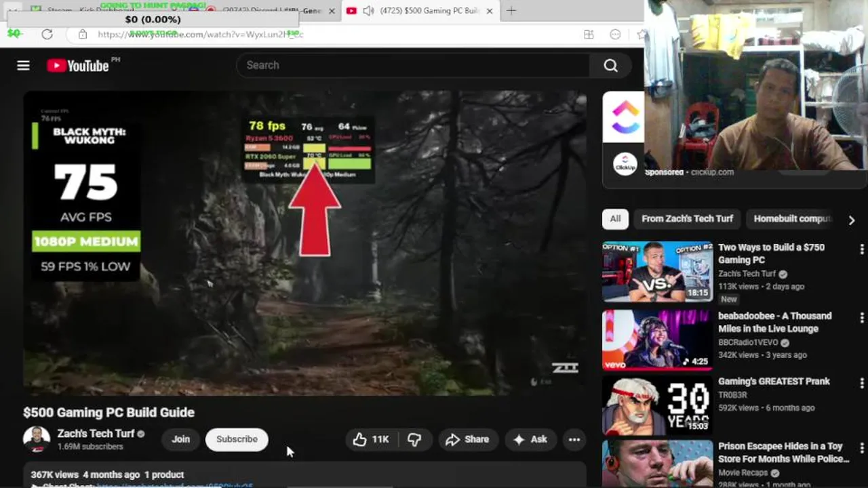This screenshot has height=488, width=868.
Task: Click the address bar lock icon
Action: (x=83, y=34)
